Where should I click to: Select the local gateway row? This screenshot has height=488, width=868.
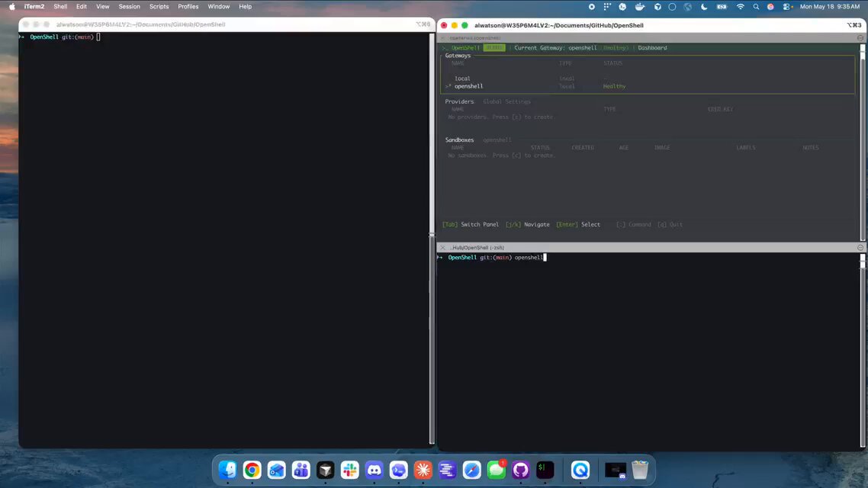[x=648, y=79]
